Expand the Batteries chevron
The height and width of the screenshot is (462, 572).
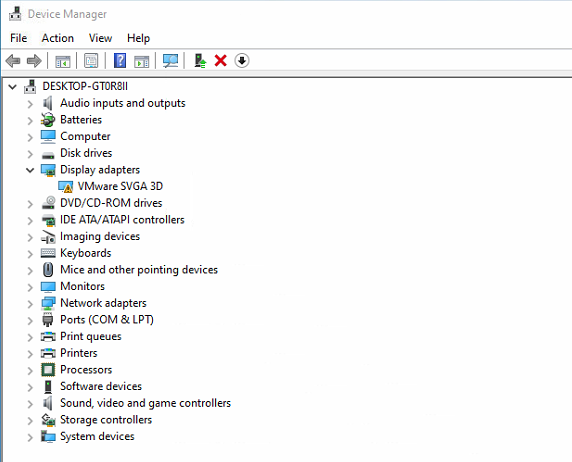30,120
